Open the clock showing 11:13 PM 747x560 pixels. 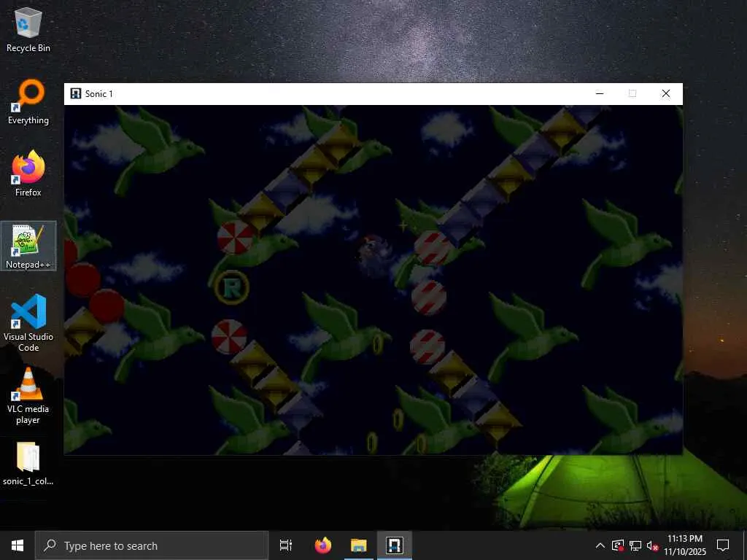(685, 545)
